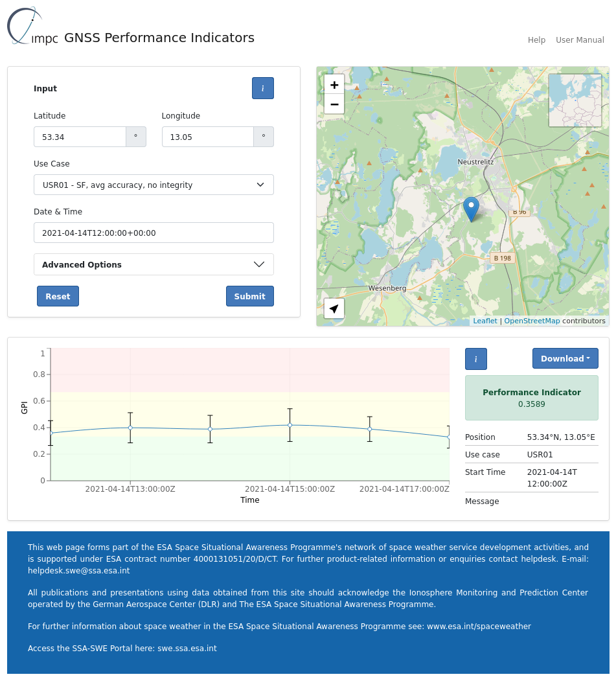Open the Download dropdown menu
The height and width of the screenshot is (679, 616).
565,359
